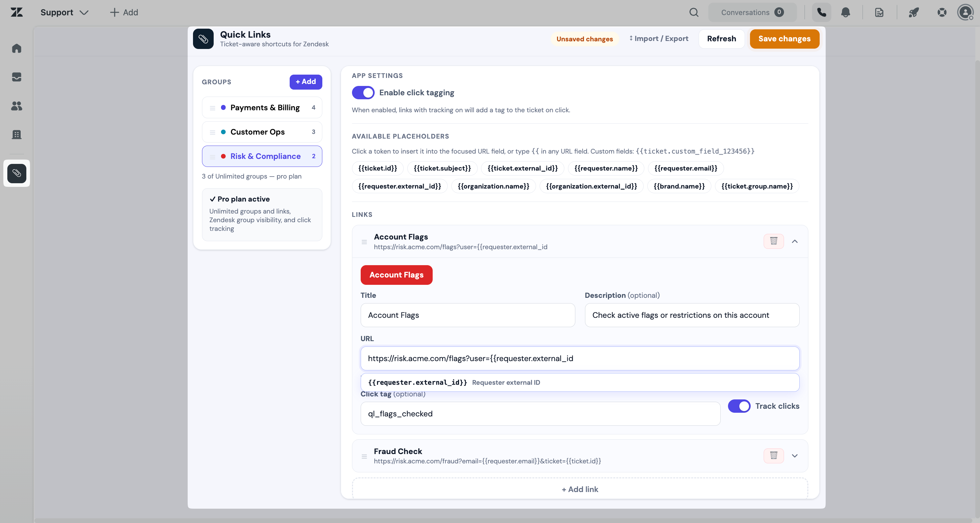
Task: Open the help lifebuoy icon
Action: click(942, 12)
